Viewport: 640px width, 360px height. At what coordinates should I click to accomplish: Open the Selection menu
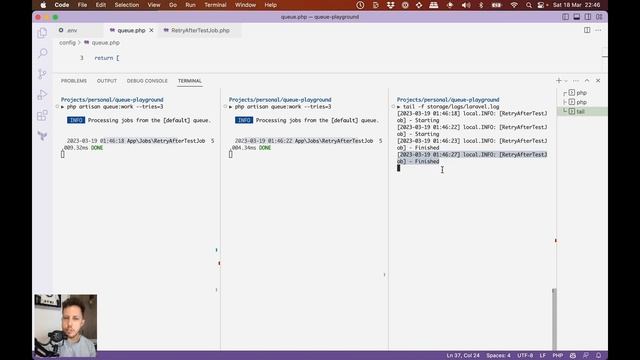[x=127, y=5]
